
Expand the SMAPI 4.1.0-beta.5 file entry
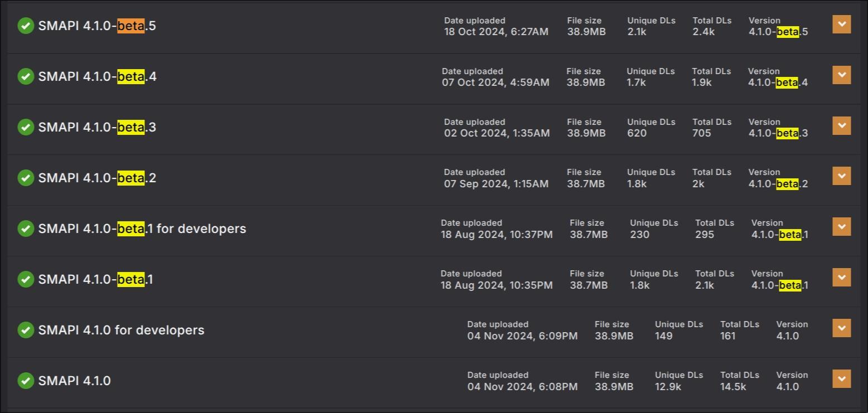(841, 25)
